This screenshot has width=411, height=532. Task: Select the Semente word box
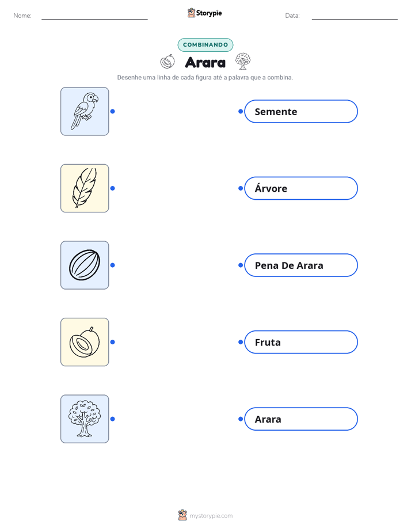point(301,111)
